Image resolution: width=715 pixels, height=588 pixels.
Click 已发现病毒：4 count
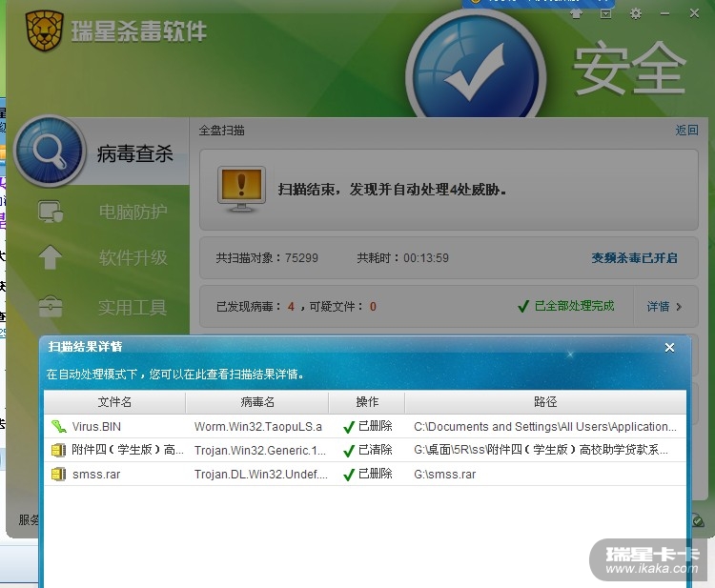[255, 306]
